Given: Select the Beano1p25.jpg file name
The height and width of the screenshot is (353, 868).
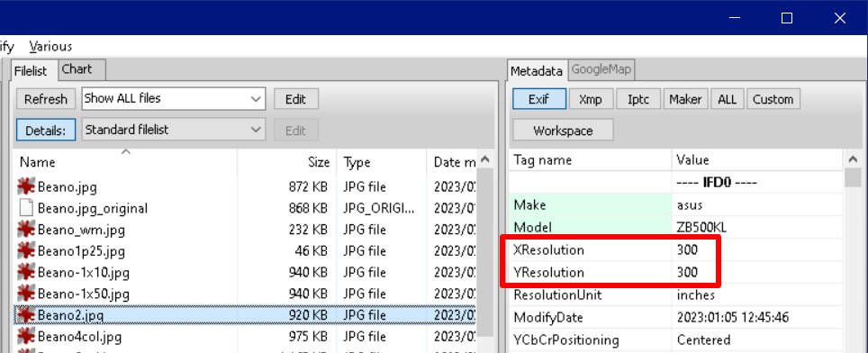Looking at the screenshot, I should [81, 251].
